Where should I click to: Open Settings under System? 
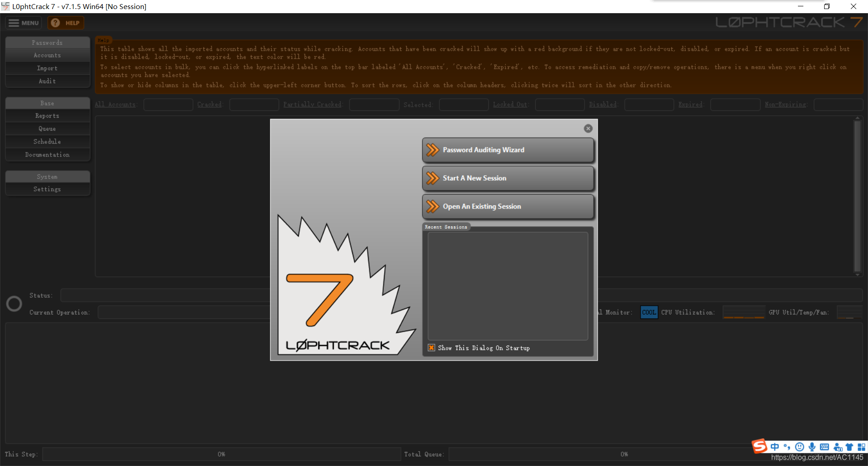coord(47,189)
